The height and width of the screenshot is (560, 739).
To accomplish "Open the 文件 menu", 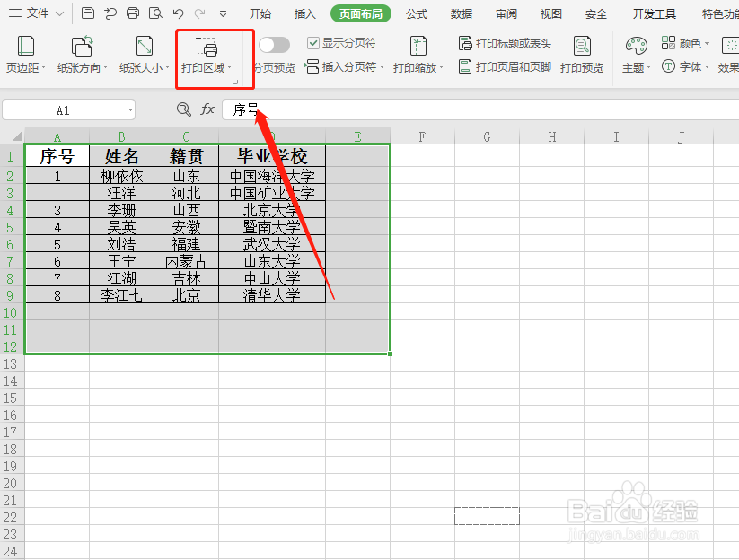I will click(37, 13).
